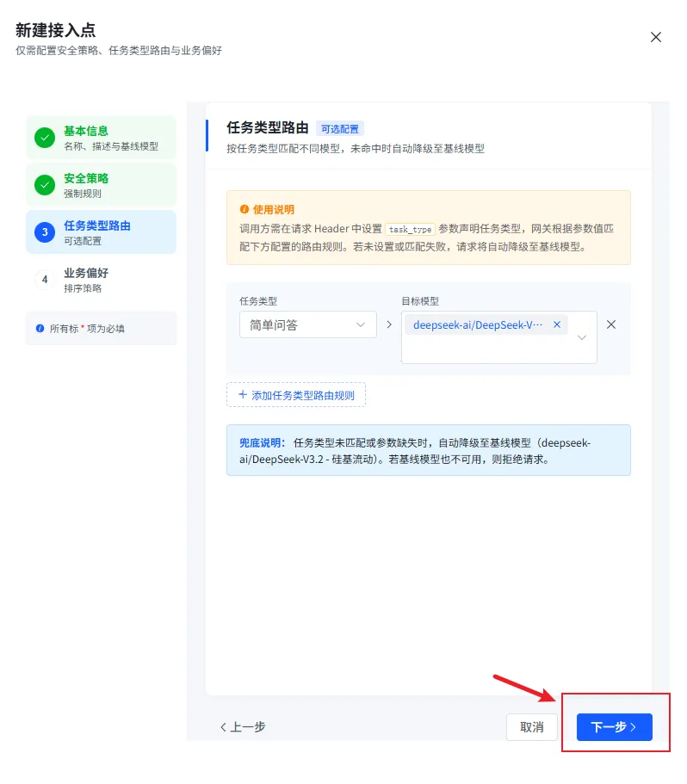The width and height of the screenshot is (687, 784).
Task: Open the 基本信息 step
Action: pyautogui.click(x=101, y=138)
